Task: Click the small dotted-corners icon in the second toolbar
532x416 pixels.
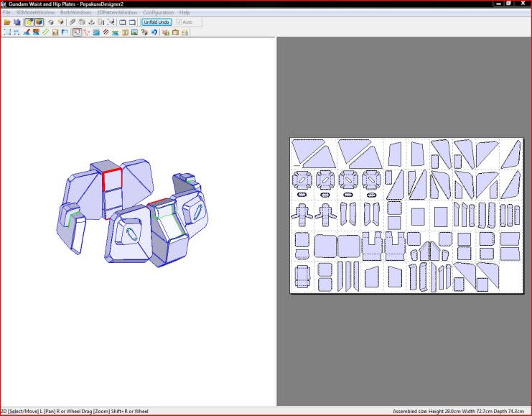Action: click(x=17, y=32)
